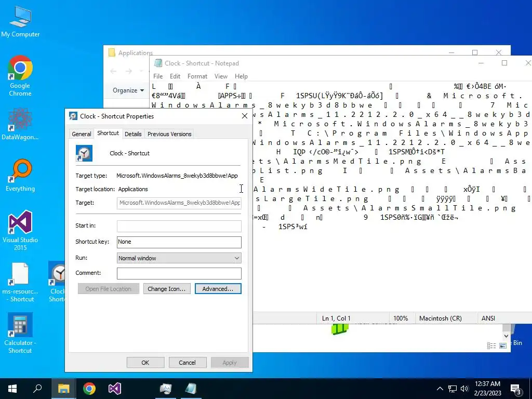The image size is (532, 399).
Task: Focus the Start in field
Action: (x=179, y=227)
